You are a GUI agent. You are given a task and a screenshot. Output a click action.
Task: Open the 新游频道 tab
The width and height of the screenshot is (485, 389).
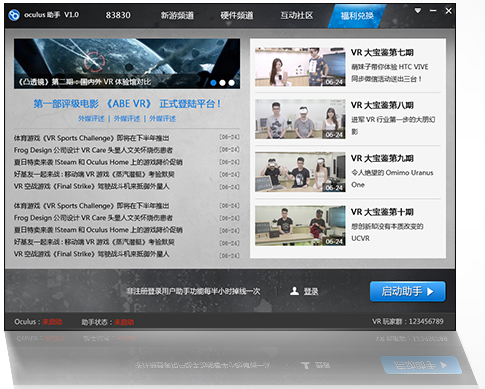pyautogui.click(x=177, y=15)
